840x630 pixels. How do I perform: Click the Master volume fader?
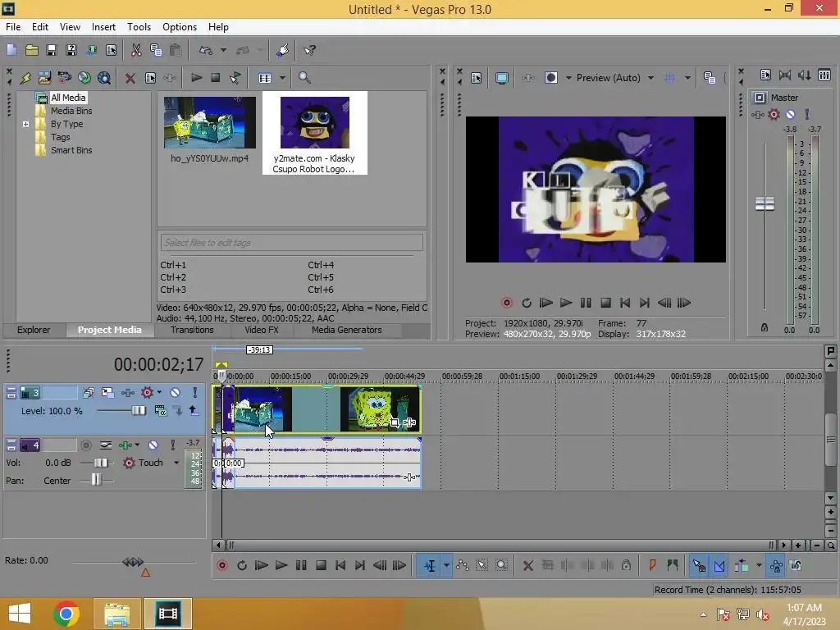pos(765,204)
